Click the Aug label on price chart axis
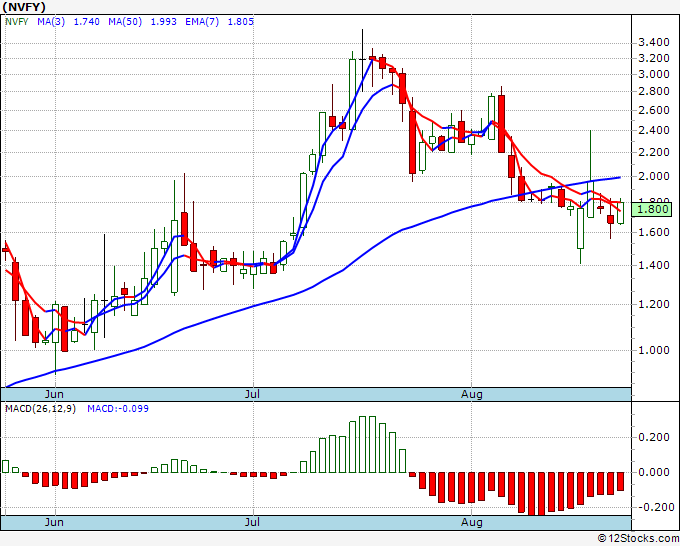Viewport: 680px width, 546px height. pyautogui.click(x=472, y=394)
